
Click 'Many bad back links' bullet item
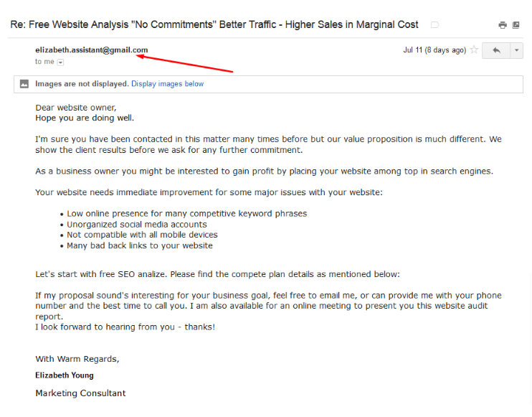point(139,245)
